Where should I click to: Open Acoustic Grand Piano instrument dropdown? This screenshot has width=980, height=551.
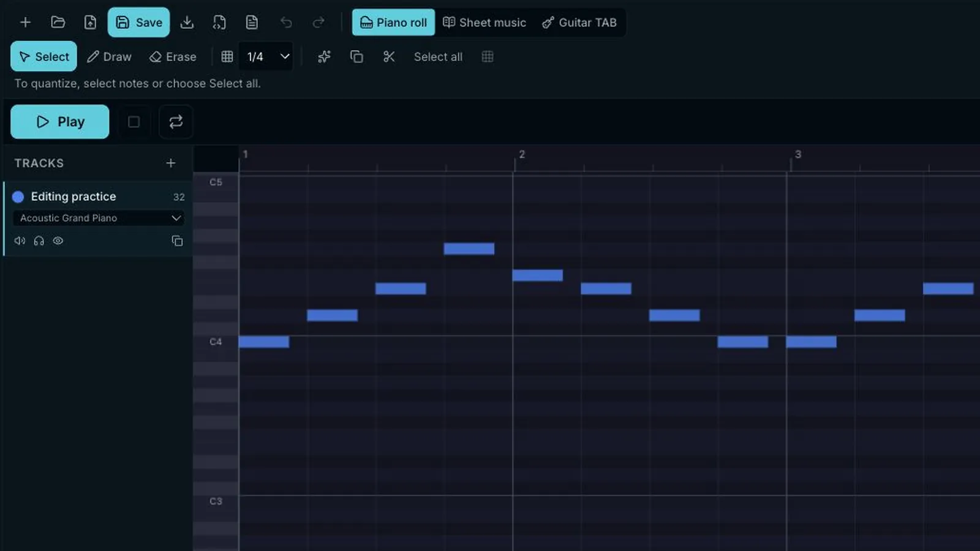pos(99,218)
